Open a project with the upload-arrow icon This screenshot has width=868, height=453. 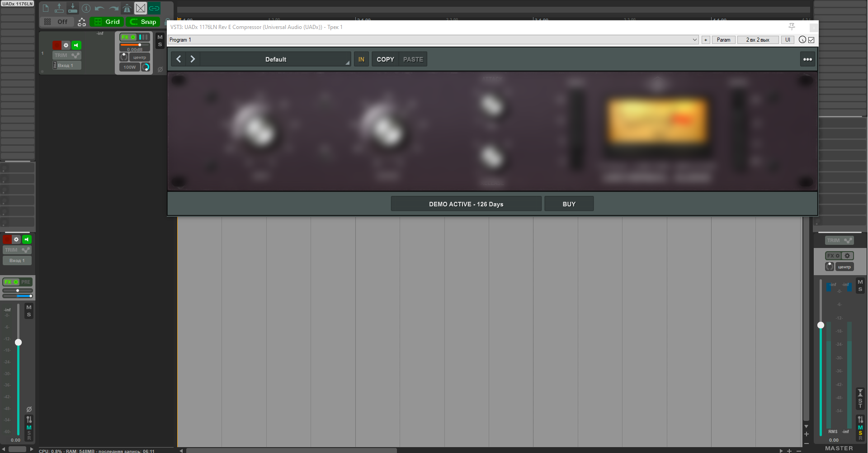click(x=59, y=8)
